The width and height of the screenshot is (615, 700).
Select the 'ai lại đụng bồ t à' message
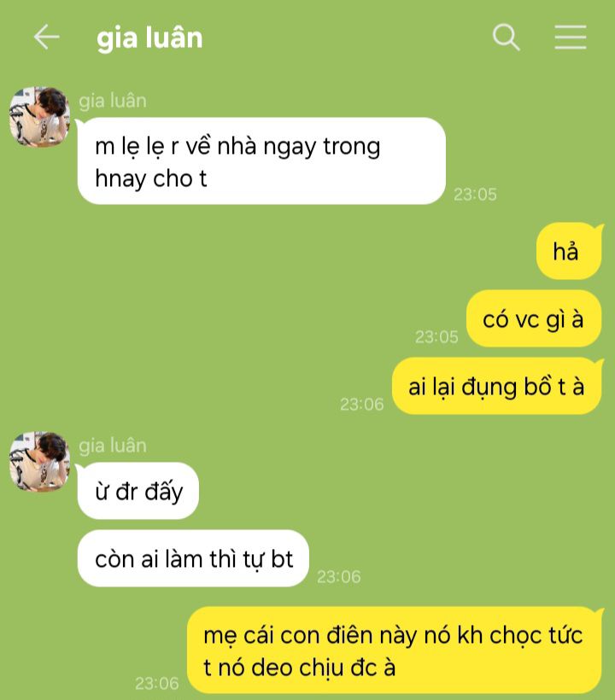coord(496,386)
